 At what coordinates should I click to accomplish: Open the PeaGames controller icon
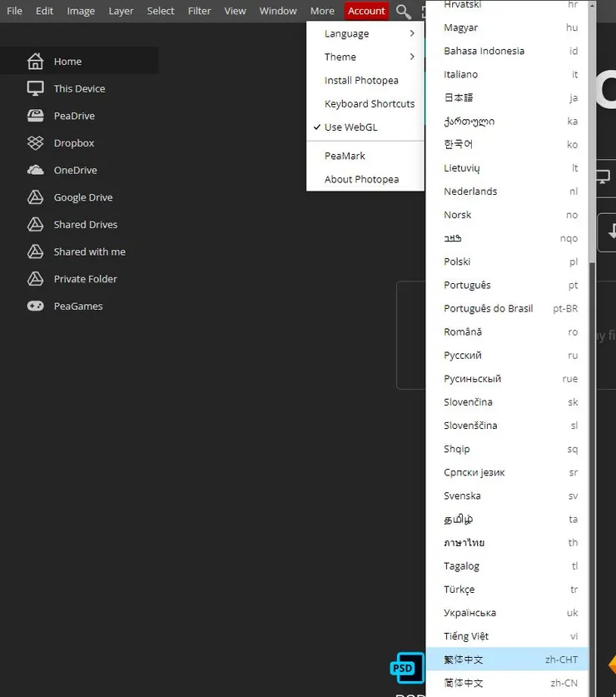[36, 306]
